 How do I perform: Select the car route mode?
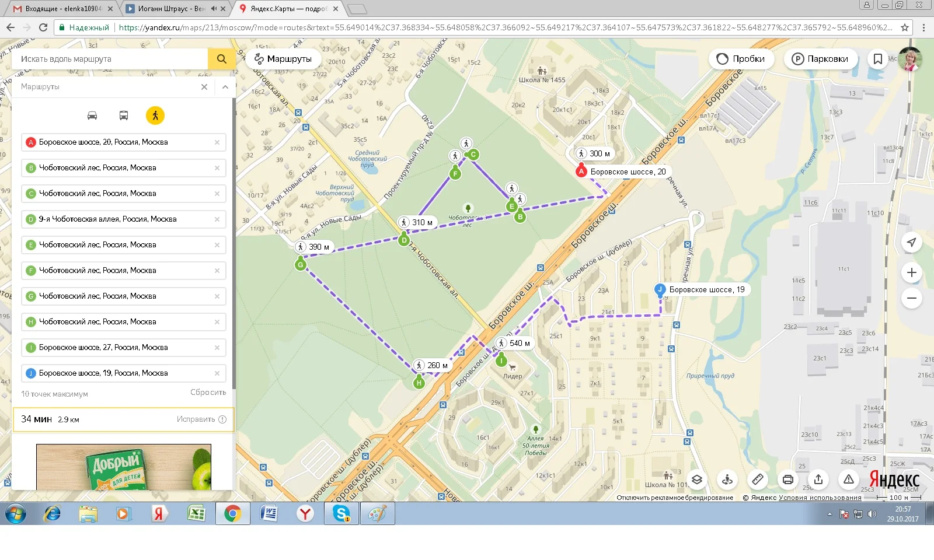pyautogui.click(x=92, y=116)
